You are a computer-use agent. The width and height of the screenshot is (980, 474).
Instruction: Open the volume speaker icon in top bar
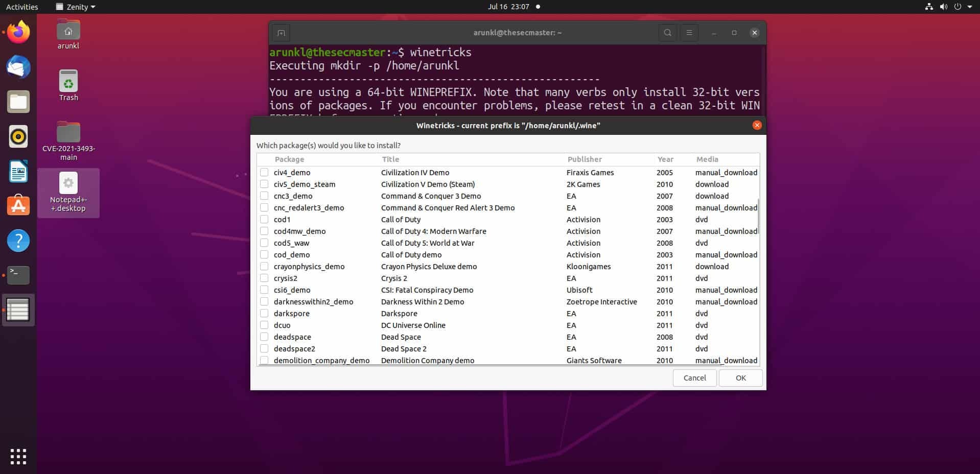click(943, 7)
